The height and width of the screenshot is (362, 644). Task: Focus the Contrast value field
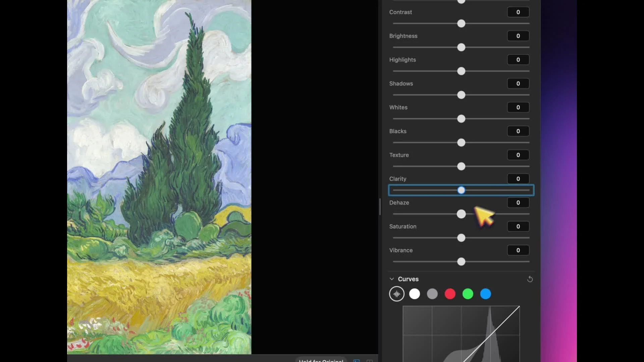click(x=518, y=12)
